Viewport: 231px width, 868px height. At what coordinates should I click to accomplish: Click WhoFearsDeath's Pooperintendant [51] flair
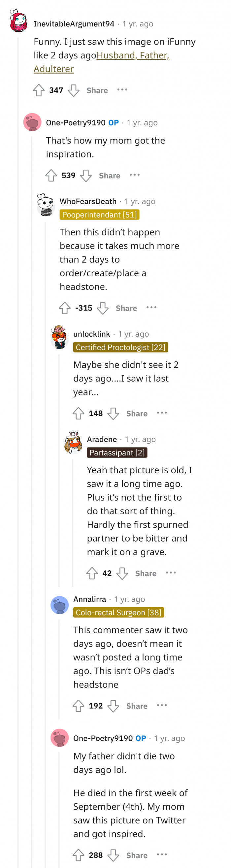99,215
